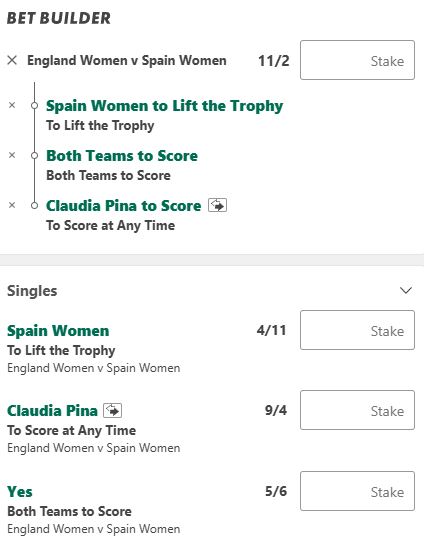Click the 11/2 bet builder odds
Viewport: 424px width, 547px height.
pos(274,61)
